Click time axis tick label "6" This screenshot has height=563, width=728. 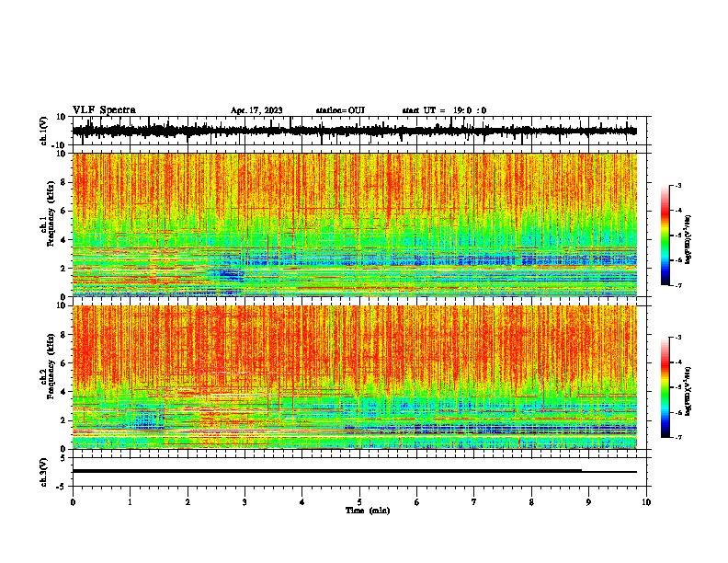point(417,502)
